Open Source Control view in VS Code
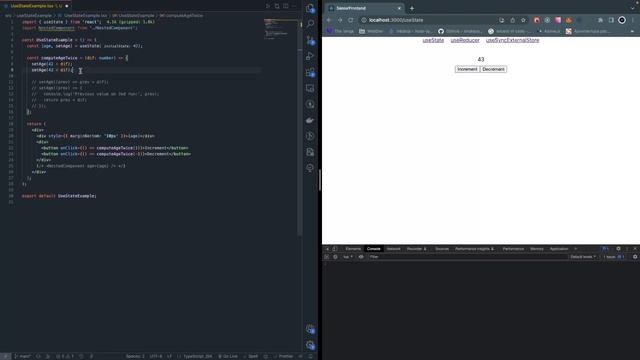 pos(310,40)
